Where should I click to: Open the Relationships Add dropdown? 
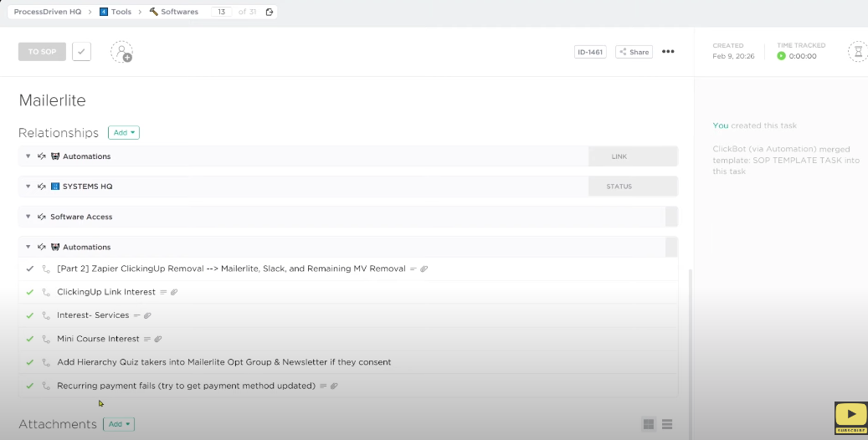tap(123, 132)
